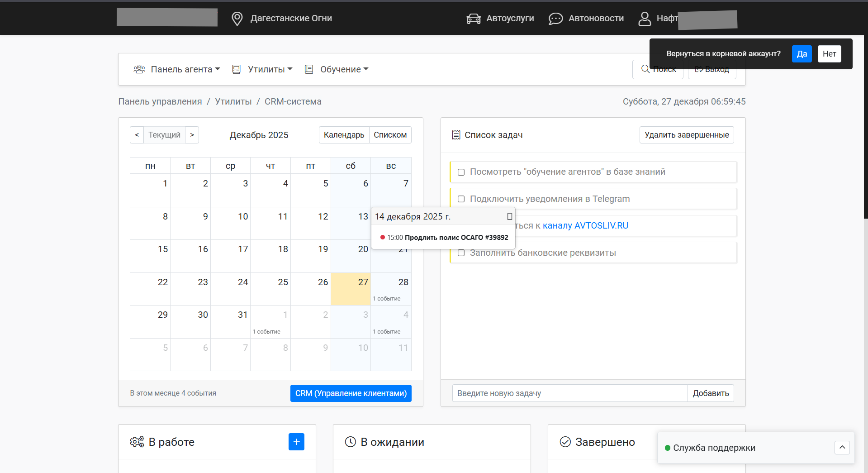Click "1 событие" under January 4
This screenshot has width=868, height=473.
click(387, 332)
